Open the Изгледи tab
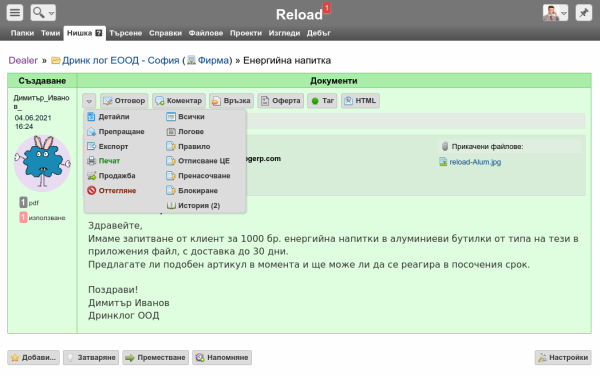Screen dimensions: 600x376 point(284,33)
